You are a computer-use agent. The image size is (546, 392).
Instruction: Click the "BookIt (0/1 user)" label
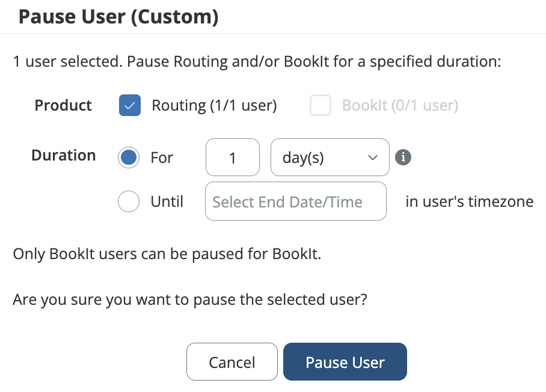tap(400, 106)
